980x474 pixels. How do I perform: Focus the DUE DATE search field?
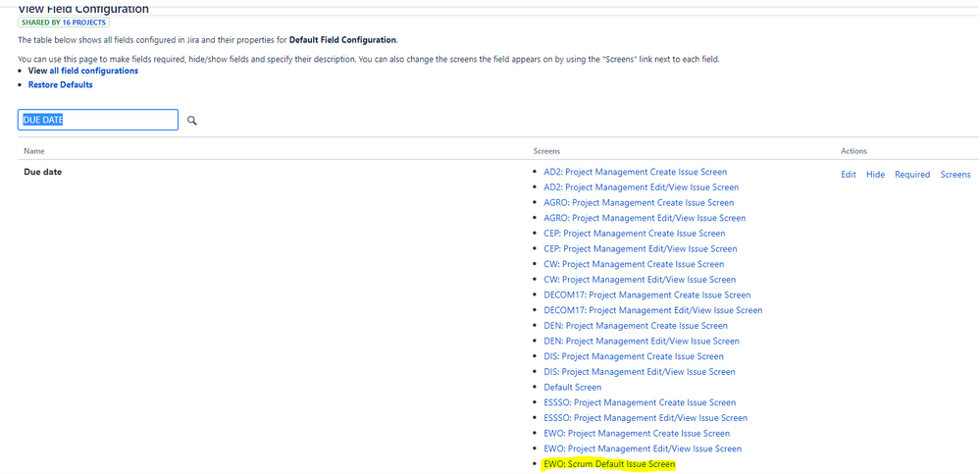pos(98,120)
